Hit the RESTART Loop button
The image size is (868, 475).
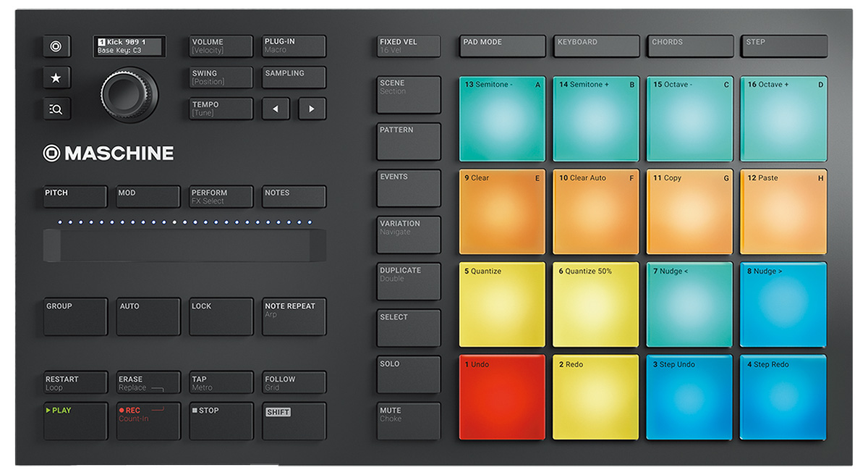point(75,383)
